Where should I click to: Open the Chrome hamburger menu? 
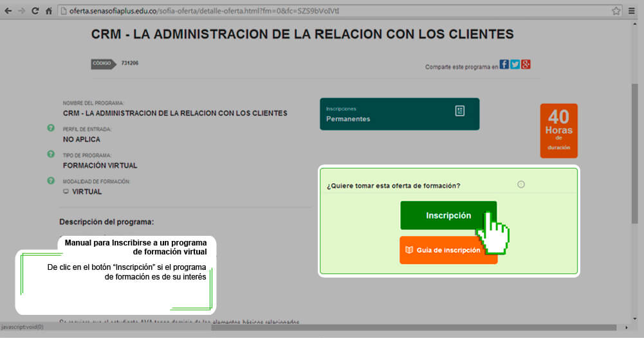634,11
